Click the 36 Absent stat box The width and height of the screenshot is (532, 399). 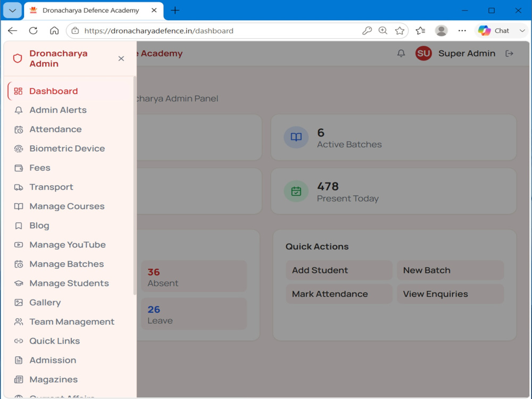click(x=194, y=276)
